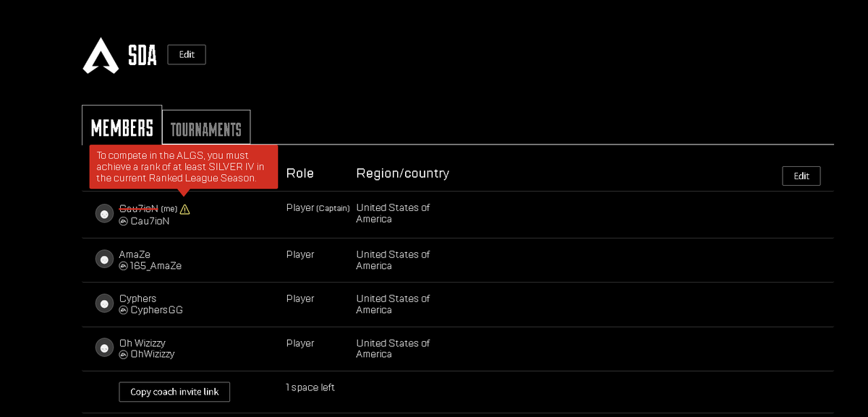868x417 pixels.
Task: Click Oh Wizizzy's Player role
Action: [x=300, y=343]
